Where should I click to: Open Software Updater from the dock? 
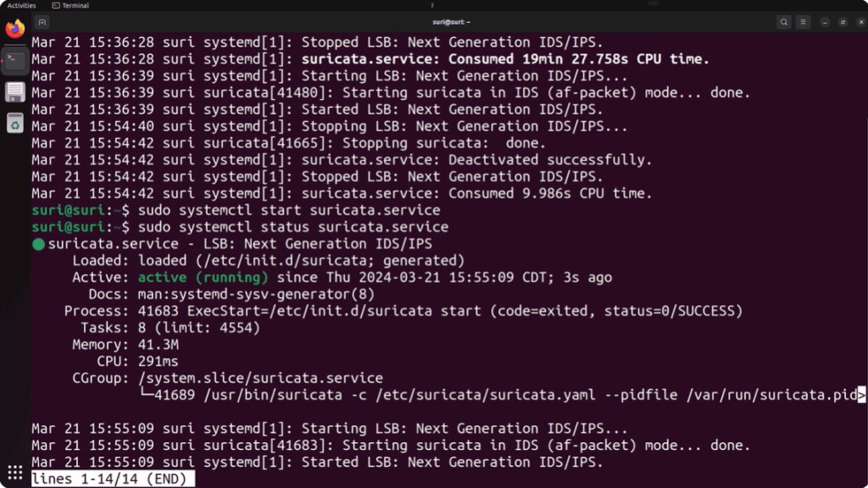click(14, 125)
